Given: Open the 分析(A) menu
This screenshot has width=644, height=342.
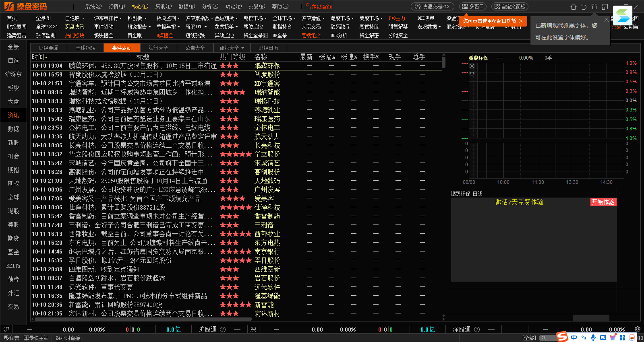Looking at the screenshot, I should 210,6.
